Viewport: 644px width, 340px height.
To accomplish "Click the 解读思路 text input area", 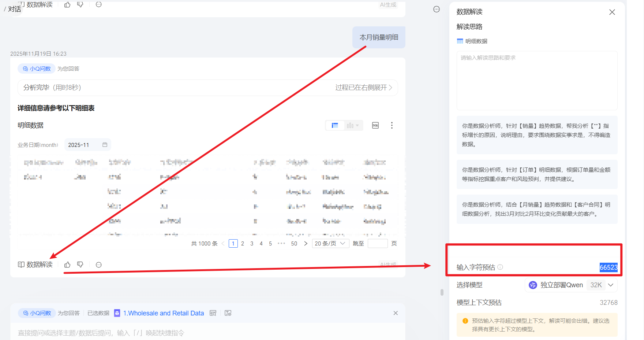I will point(537,81).
